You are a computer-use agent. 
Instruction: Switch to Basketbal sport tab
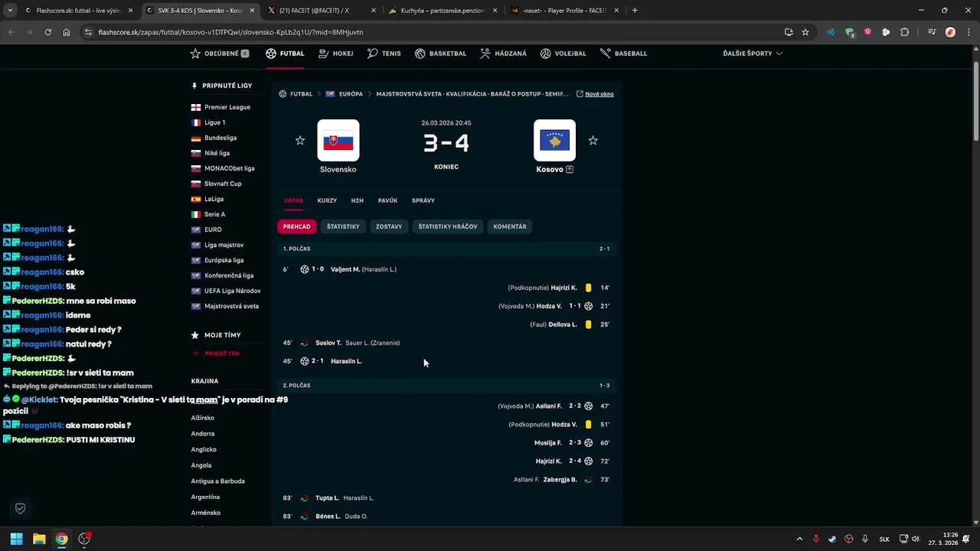click(440, 54)
